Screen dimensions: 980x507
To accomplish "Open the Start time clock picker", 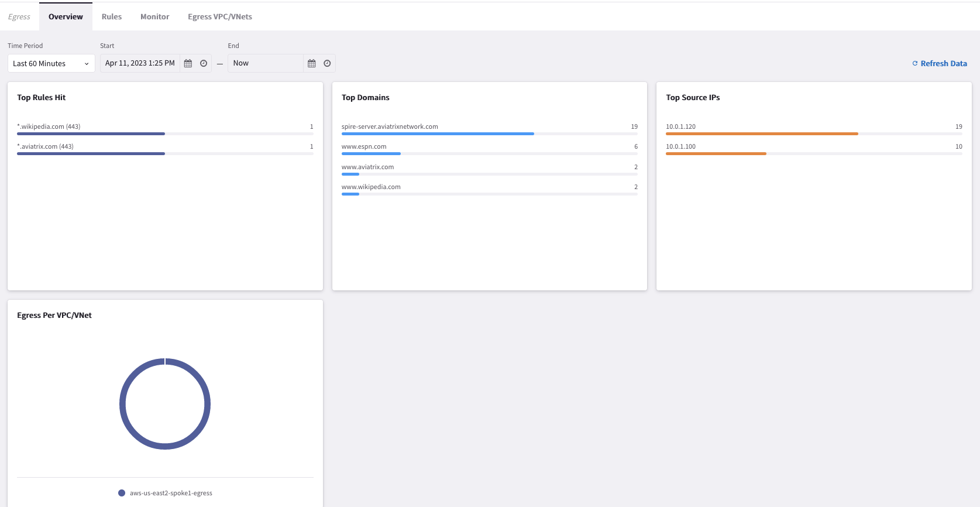I will tap(204, 63).
